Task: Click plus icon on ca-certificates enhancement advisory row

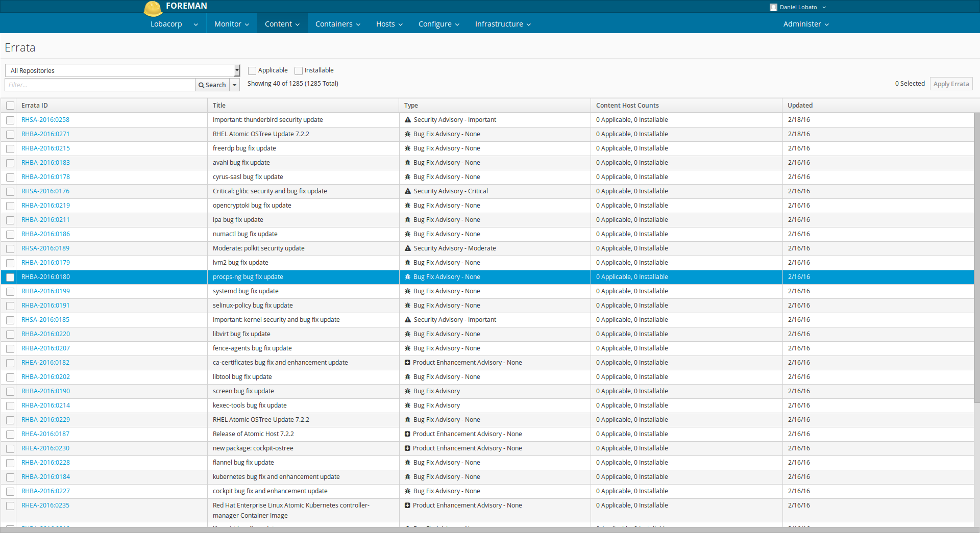Action: [x=407, y=363]
